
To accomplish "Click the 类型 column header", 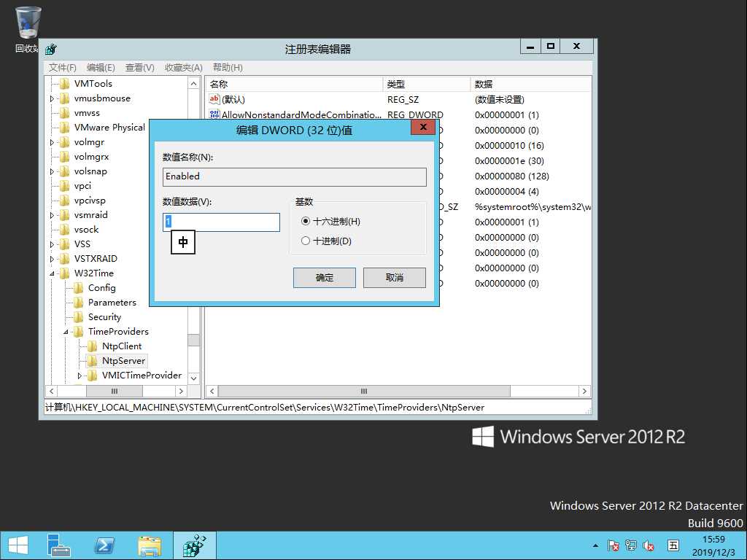I will tap(427, 85).
